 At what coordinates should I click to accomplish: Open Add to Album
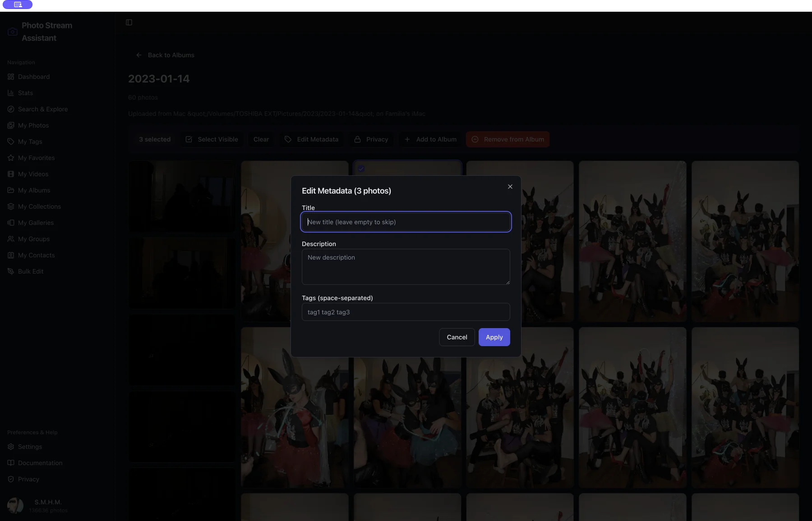point(430,139)
